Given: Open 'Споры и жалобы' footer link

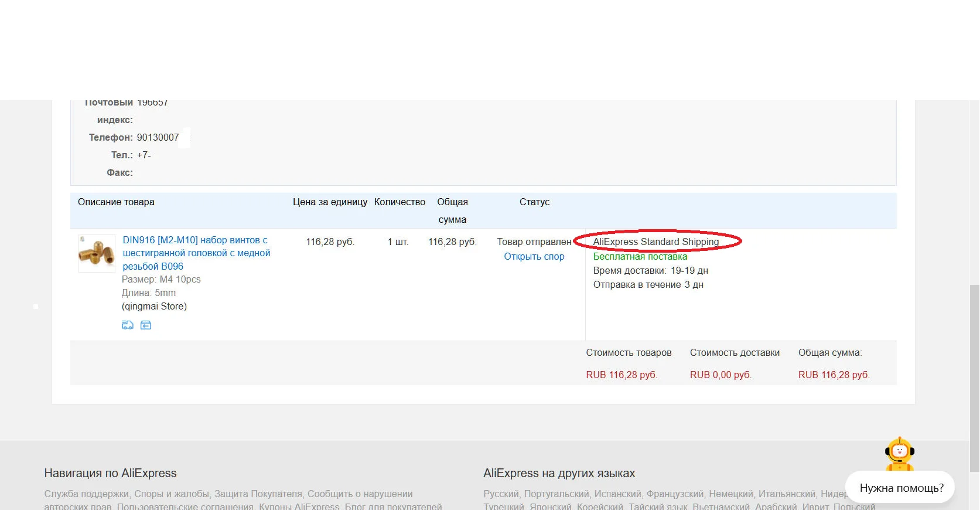Looking at the screenshot, I should coord(172,494).
